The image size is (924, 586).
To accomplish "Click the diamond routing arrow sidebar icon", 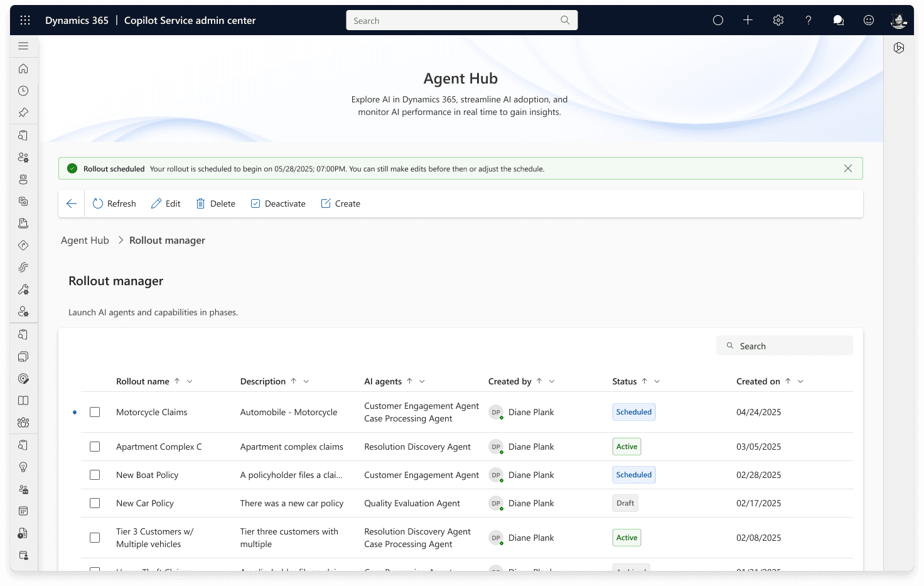I will pyautogui.click(x=23, y=245).
